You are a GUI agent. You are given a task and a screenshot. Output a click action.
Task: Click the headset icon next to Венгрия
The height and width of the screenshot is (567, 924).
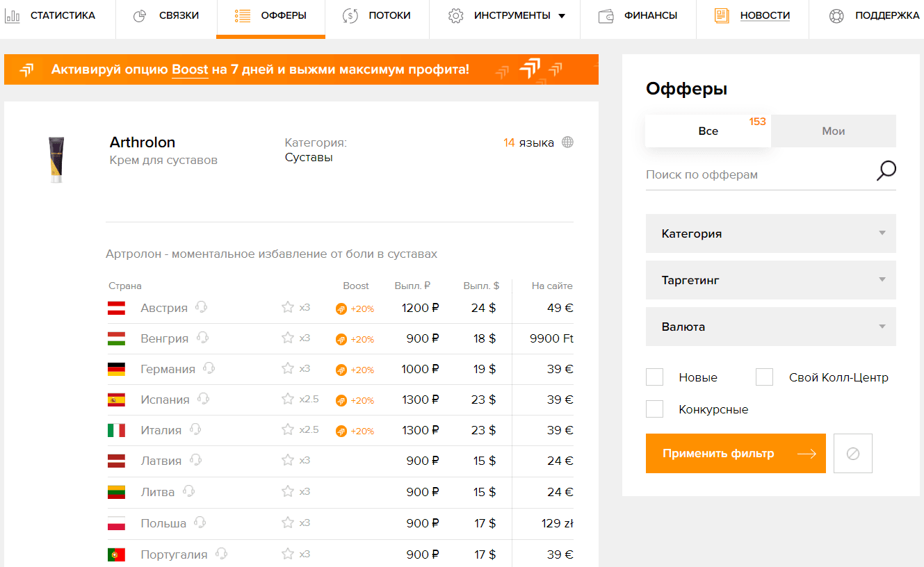[203, 338]
